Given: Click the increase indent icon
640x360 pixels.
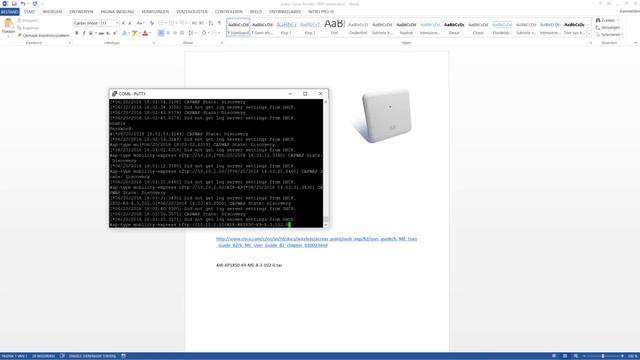Looking at the screenshot, I should [202, 23].
